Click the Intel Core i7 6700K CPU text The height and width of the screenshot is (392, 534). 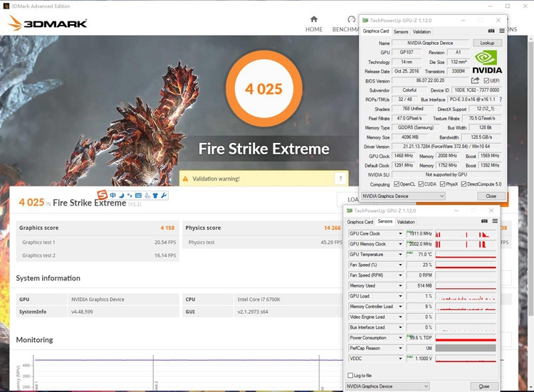(259, 300)
